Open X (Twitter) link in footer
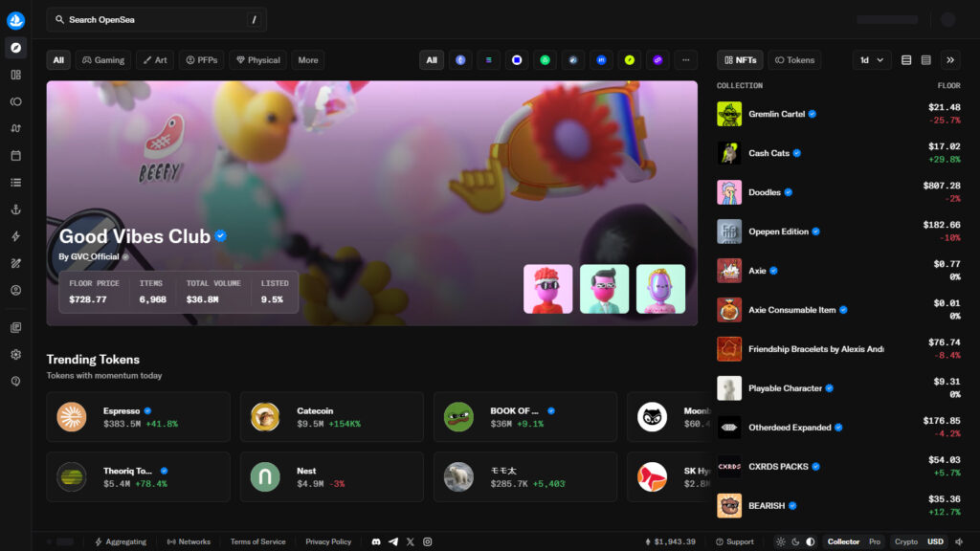 point(410,541)
